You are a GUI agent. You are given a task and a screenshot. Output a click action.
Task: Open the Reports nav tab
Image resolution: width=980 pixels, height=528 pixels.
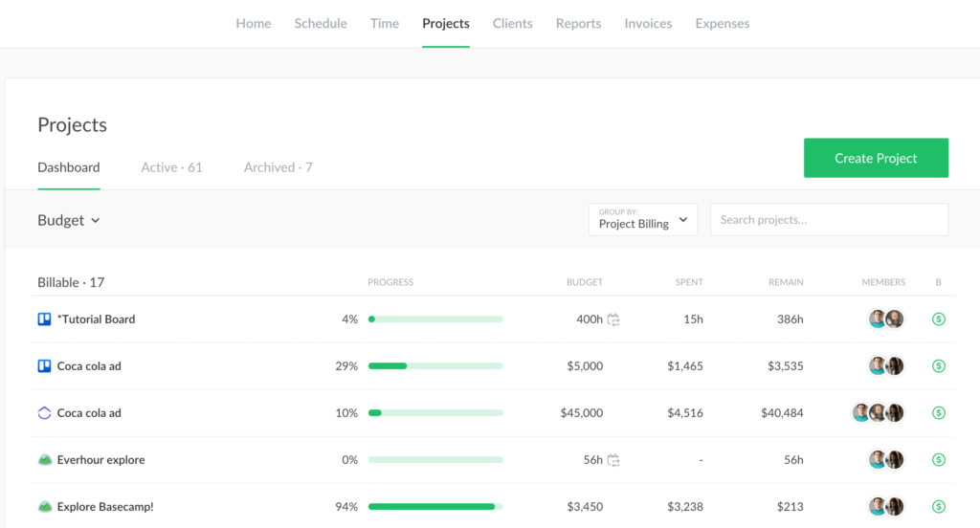pyautogui.click(x=579, y=23)
